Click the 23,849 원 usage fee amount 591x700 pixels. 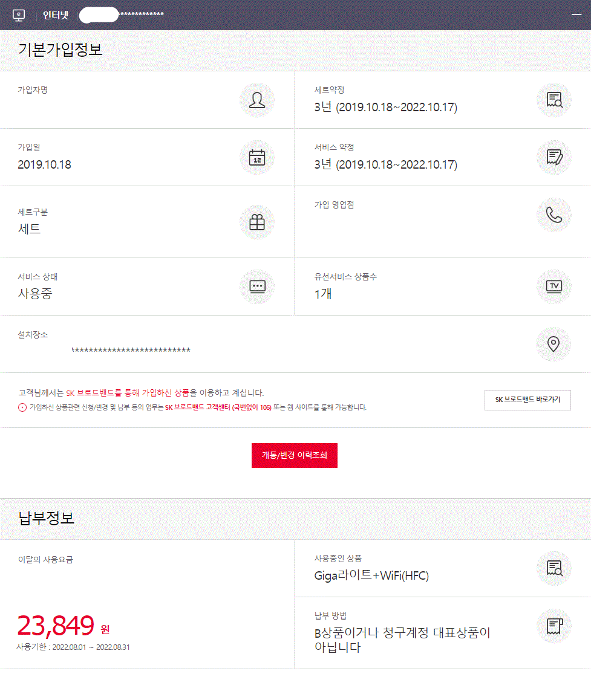coord(64,626)
